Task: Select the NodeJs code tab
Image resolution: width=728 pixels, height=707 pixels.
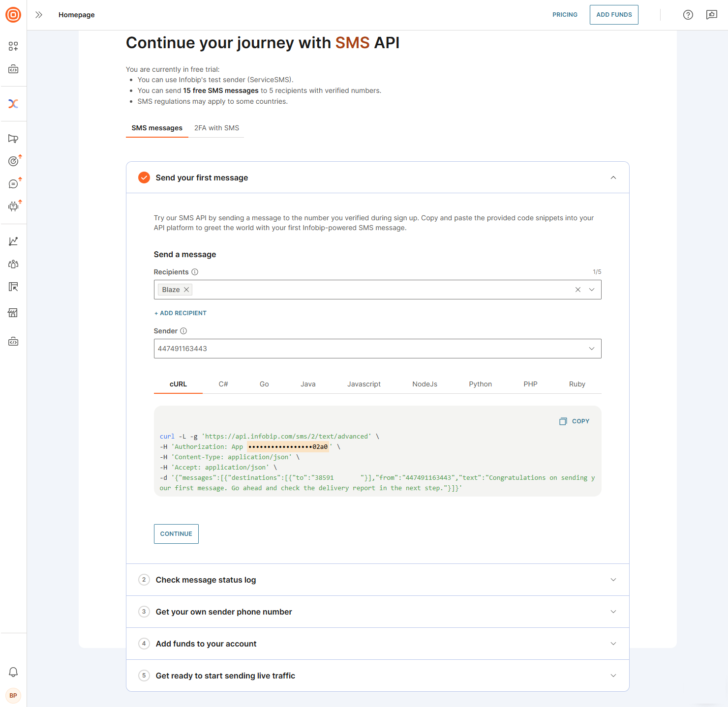Action: pos(425,384)
